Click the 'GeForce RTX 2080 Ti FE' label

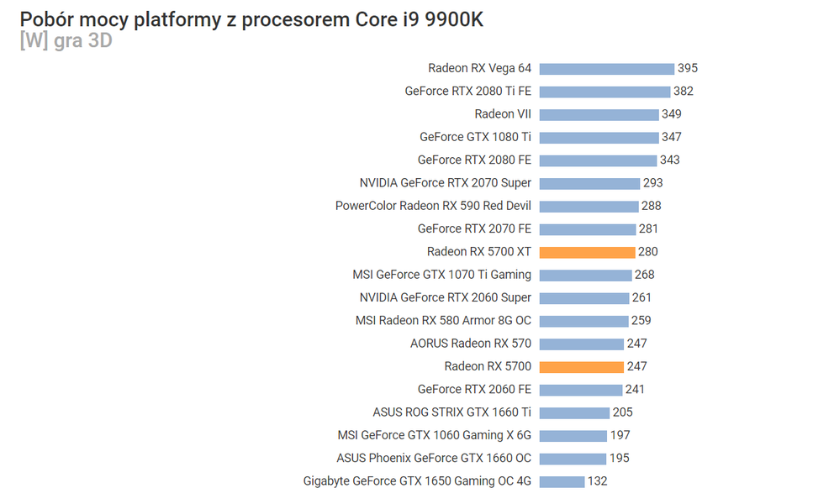(468, 92)
